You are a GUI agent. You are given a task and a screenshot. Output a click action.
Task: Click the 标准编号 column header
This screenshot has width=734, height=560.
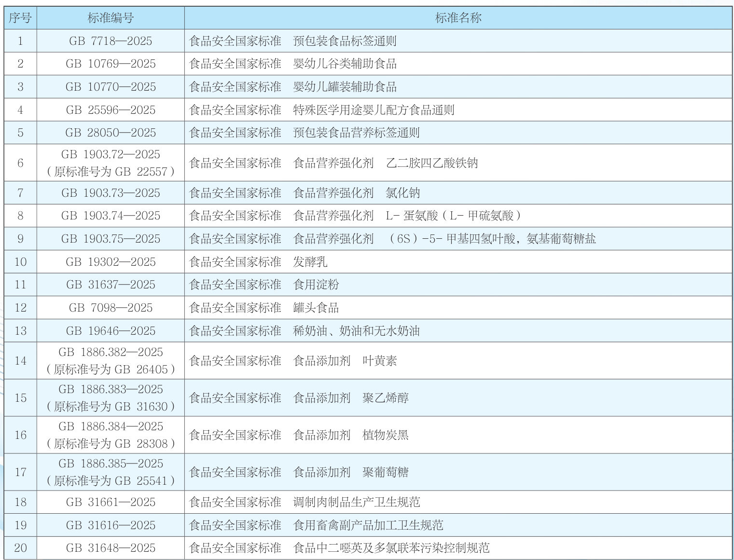(111, 18)
